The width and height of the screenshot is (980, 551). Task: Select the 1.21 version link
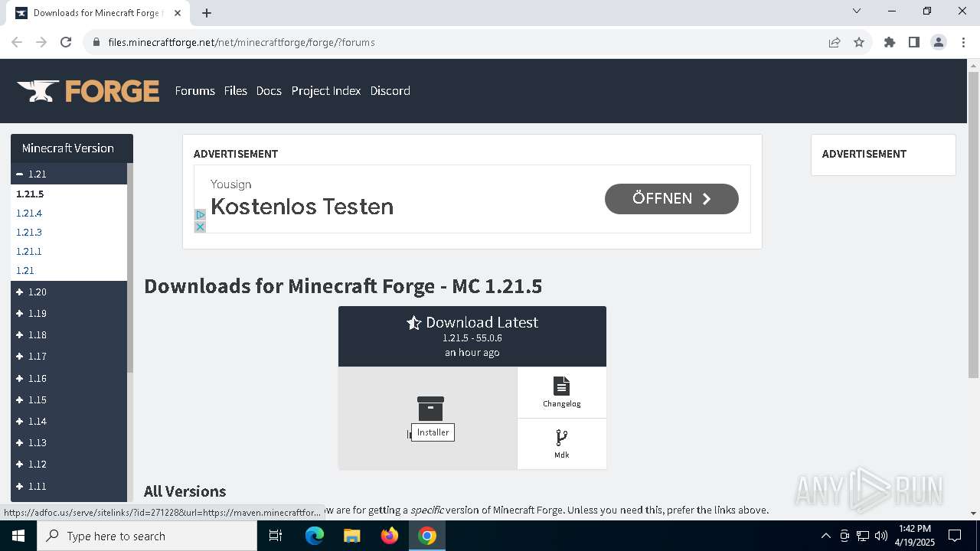[x=25, y=270]
